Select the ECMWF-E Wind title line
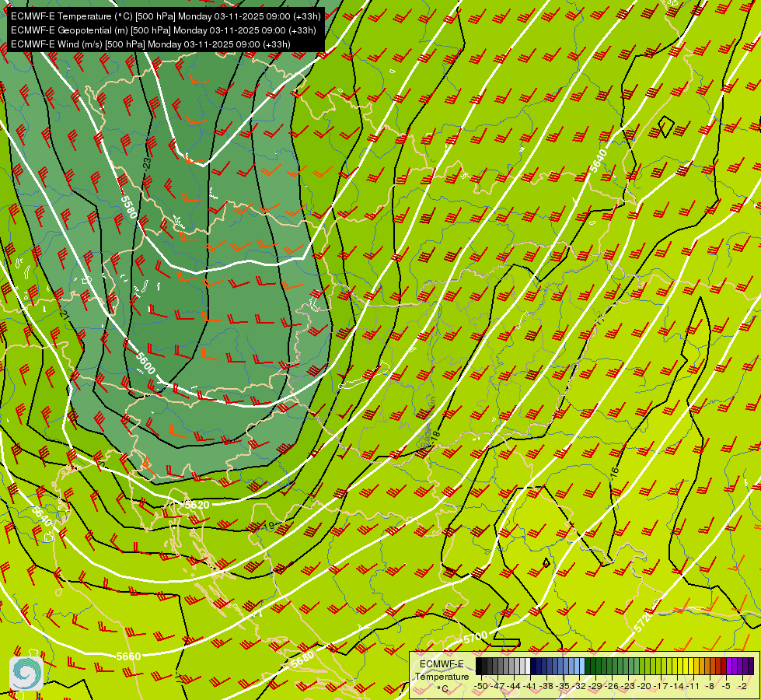This screenshot has width=761, height=700. tap(151, 44)
